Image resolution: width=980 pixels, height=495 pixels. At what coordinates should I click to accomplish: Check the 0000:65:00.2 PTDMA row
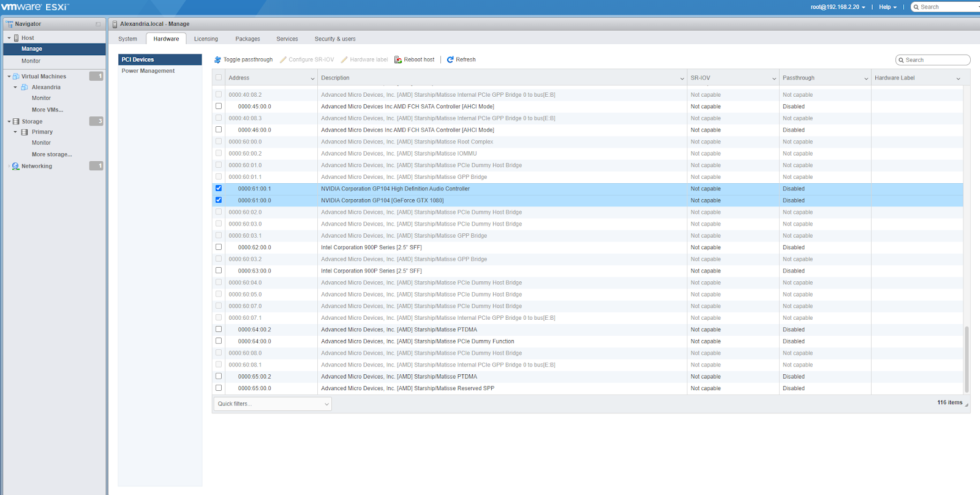pos(219,376)
